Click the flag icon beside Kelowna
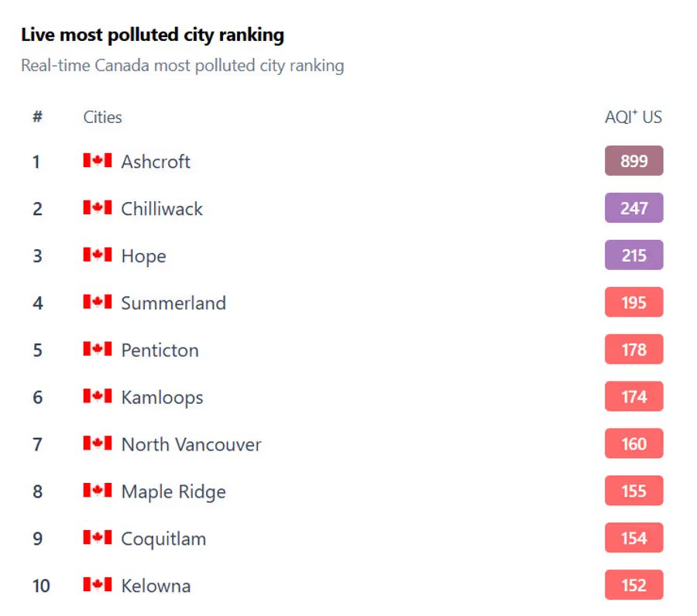This screenshot has height=616, width=697. coord(98,584)
